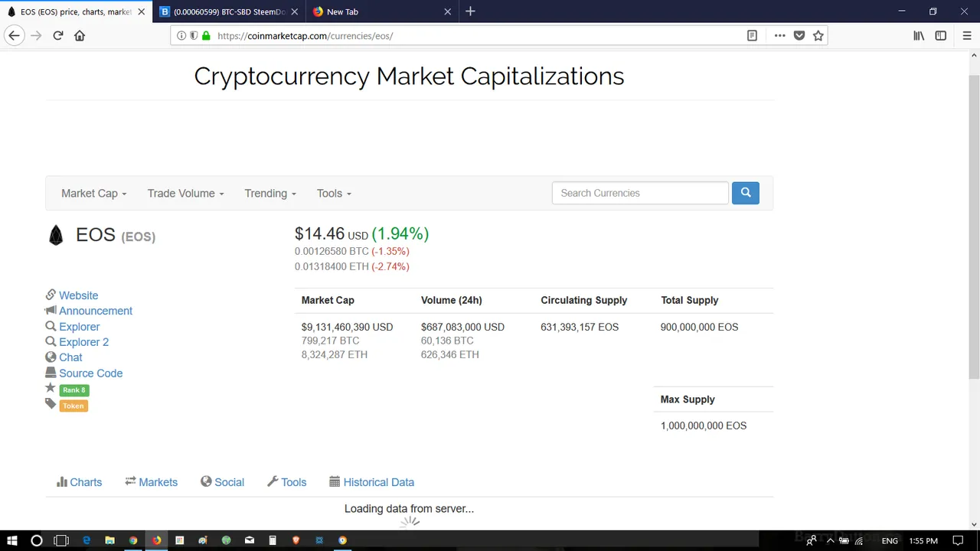980x551 pixels.
Task: Open Windows Start menu
Action: 12,540
